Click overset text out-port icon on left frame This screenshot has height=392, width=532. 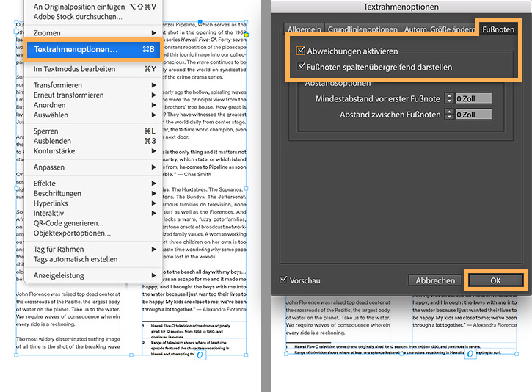[x=200, y=355]
